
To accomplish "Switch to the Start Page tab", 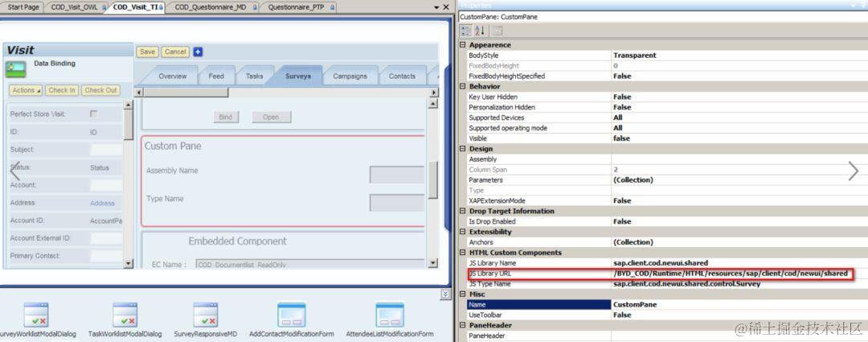I will pos(23,7).
